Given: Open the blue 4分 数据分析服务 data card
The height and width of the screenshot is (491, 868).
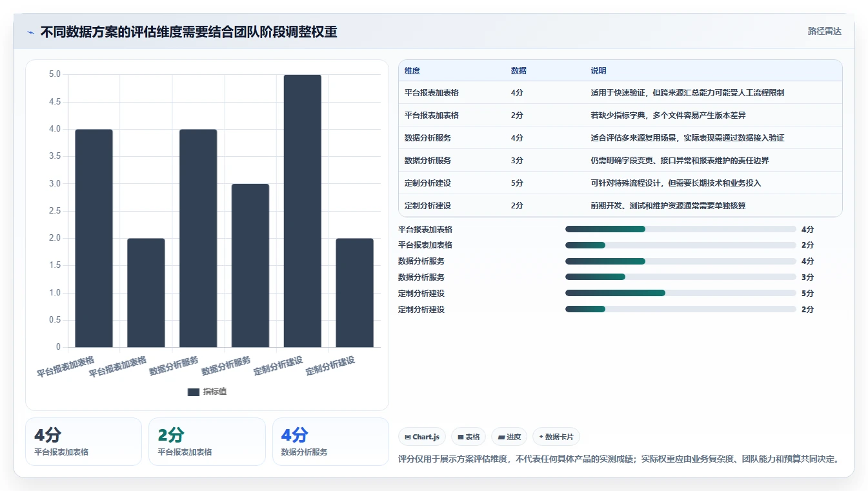Looking at the screenshot, I should coord(330,441).
